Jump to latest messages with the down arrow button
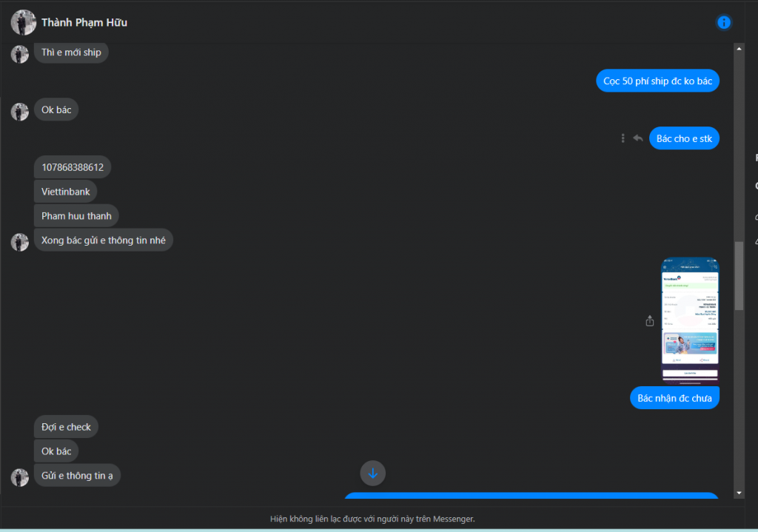758x532 pixels. (x=373, y=473)
